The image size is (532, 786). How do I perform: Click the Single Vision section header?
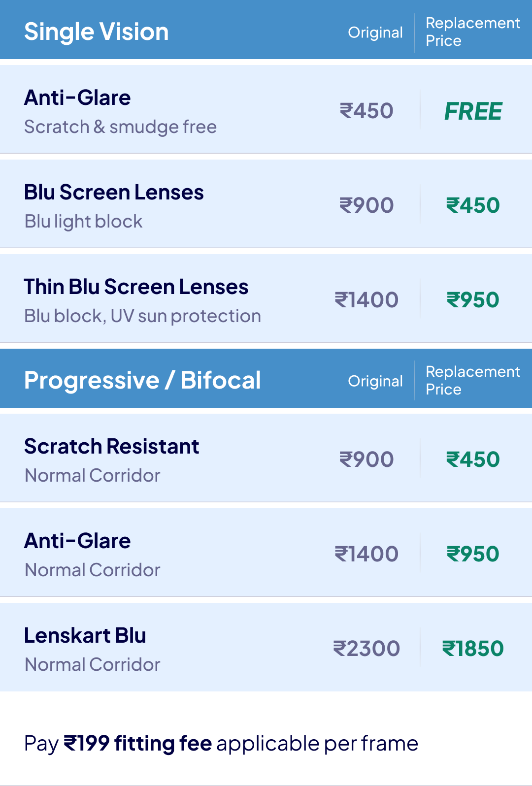97,32
